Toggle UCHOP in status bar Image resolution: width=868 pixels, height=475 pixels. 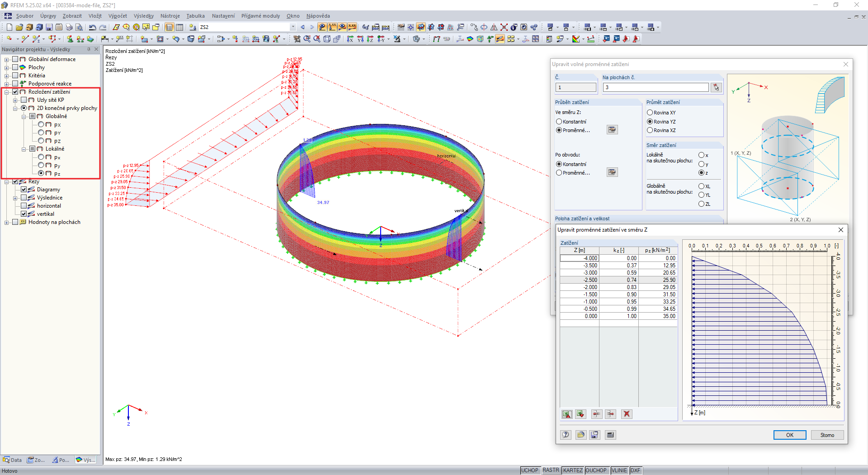(529, 470)
